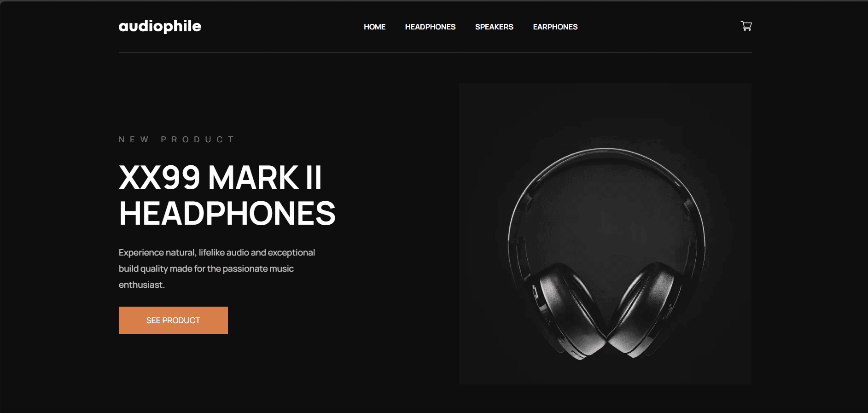
Task: Click the word "enthusiast." in the description
Action: [142, 285]
